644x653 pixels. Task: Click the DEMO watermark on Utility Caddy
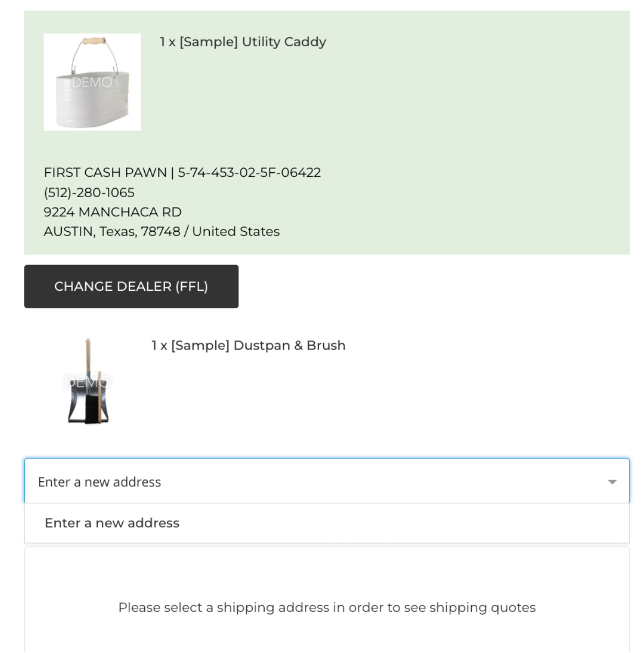[x=91, y=83]
